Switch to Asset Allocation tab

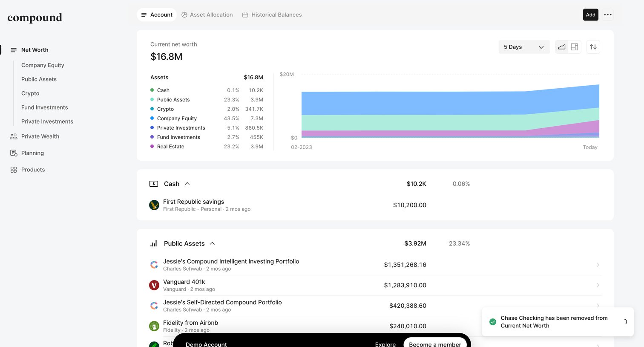point(207,14)
